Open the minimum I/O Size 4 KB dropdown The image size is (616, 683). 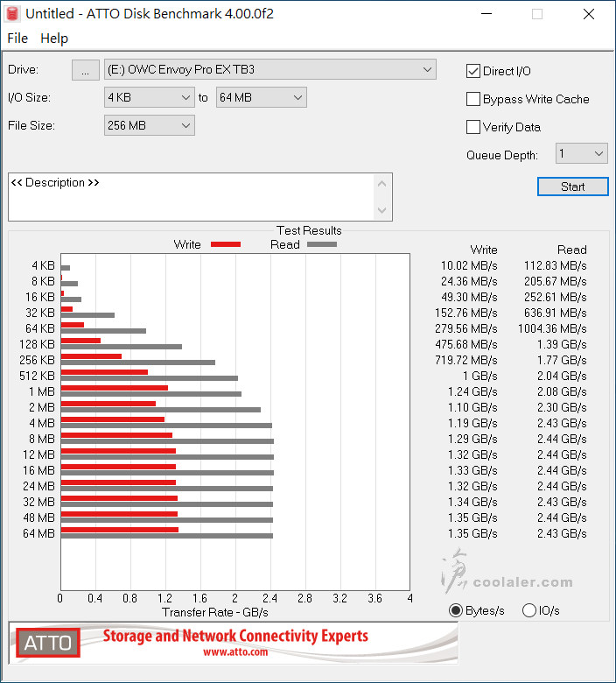(150, 97)
